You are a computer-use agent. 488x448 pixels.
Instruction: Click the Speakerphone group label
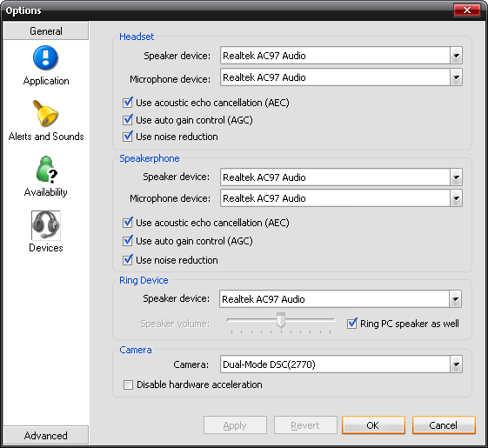point(150,158)
